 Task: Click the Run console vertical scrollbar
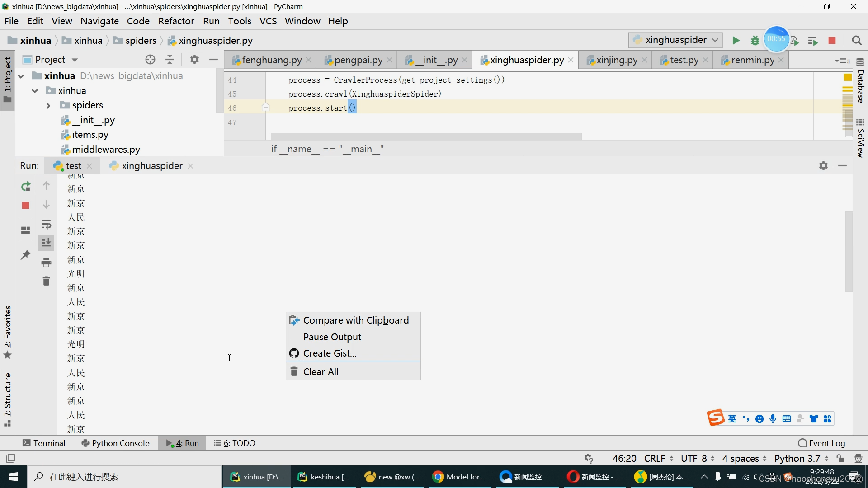click(x=849, y=251)
